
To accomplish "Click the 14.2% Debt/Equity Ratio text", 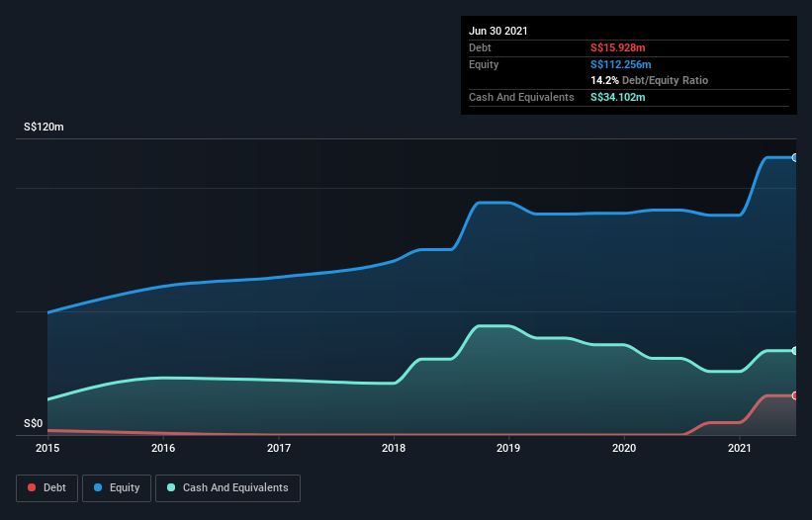I will (650, 81).
